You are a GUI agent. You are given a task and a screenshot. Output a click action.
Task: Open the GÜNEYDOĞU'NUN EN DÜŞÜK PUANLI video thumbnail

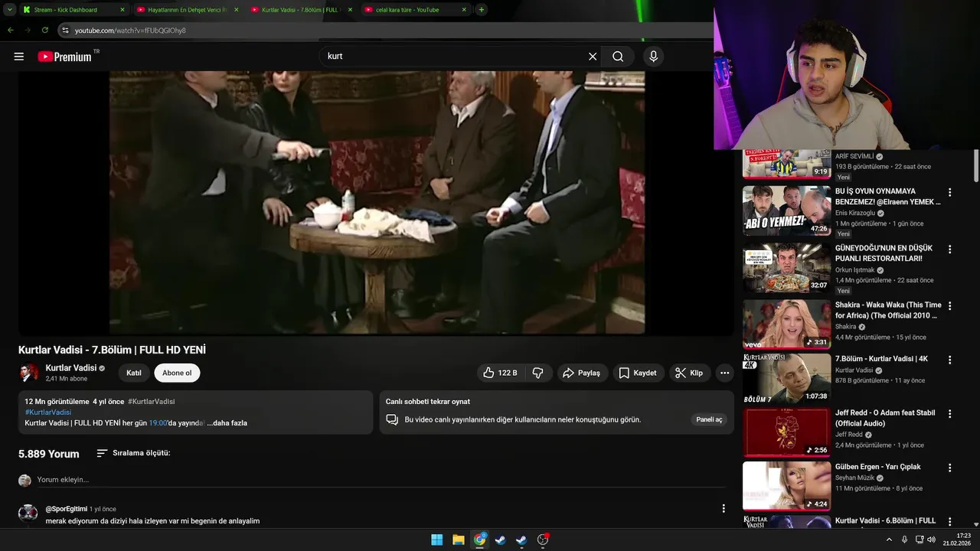click(786, 268)
